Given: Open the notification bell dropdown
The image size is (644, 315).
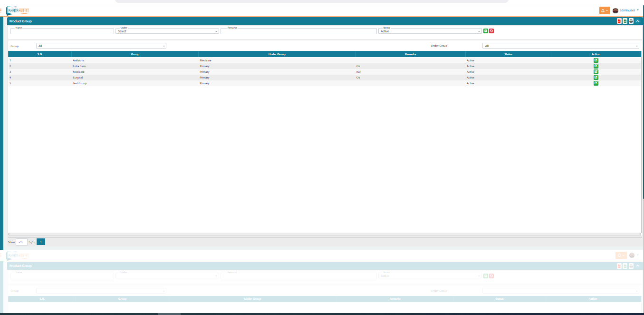Looking at the screenshot, I should (x=605, y=10).
